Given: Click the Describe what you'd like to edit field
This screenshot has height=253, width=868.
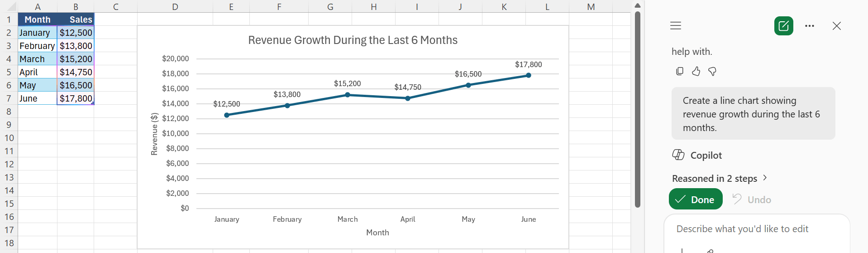Looking at the screenshot, I should tap(757, 229).
